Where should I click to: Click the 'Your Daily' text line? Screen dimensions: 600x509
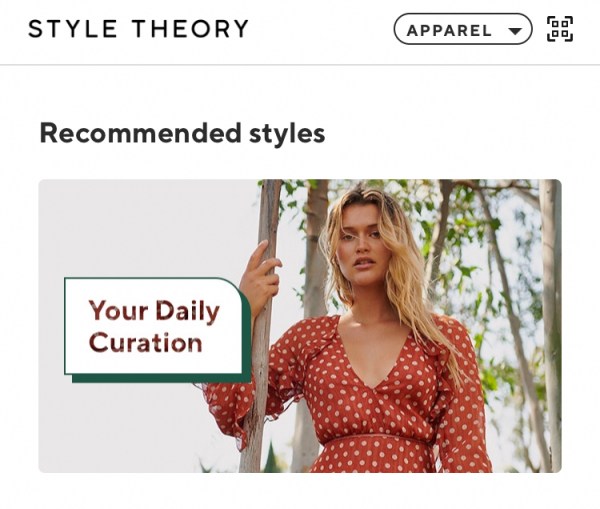(x=154, y=311)
